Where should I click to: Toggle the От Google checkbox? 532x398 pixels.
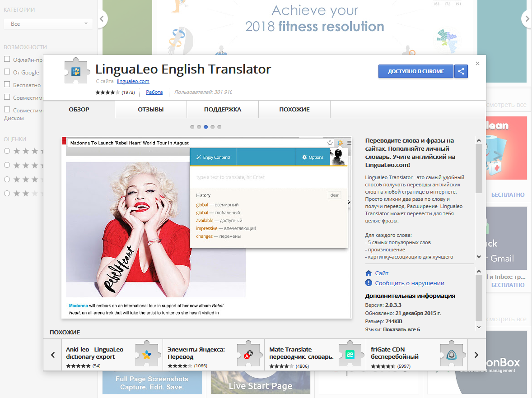7,72
